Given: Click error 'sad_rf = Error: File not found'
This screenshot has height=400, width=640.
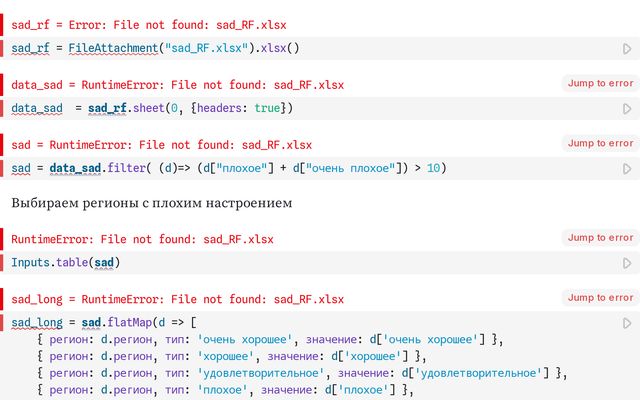Looking at the screenshot, I should click(149, 25).
